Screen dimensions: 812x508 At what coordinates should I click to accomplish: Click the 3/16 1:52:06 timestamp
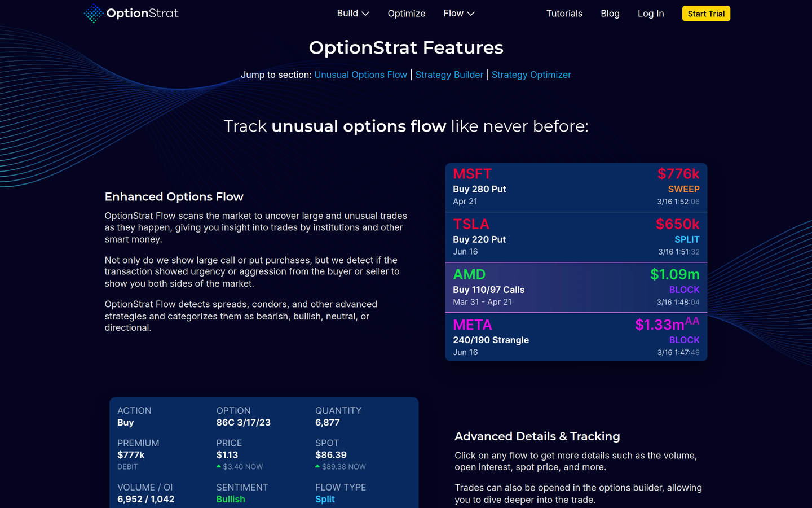[678, 202]
